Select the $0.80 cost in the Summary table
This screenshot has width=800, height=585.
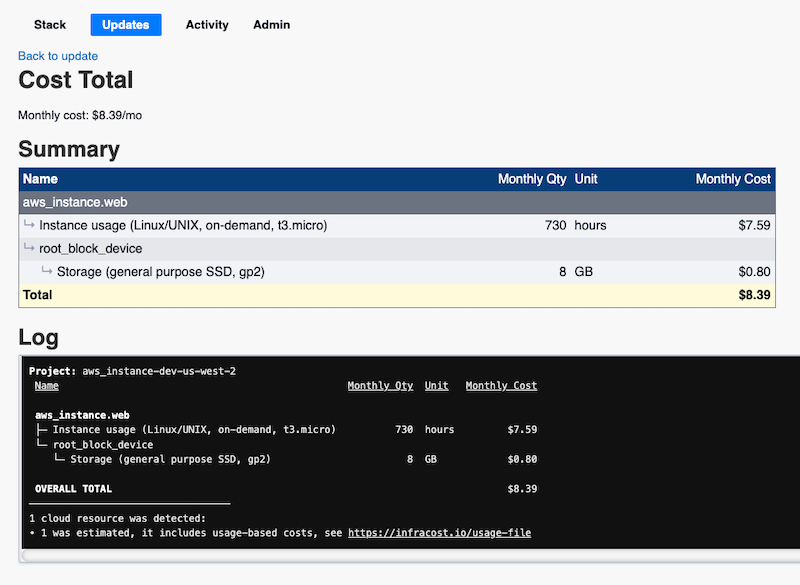pos(754,272)
